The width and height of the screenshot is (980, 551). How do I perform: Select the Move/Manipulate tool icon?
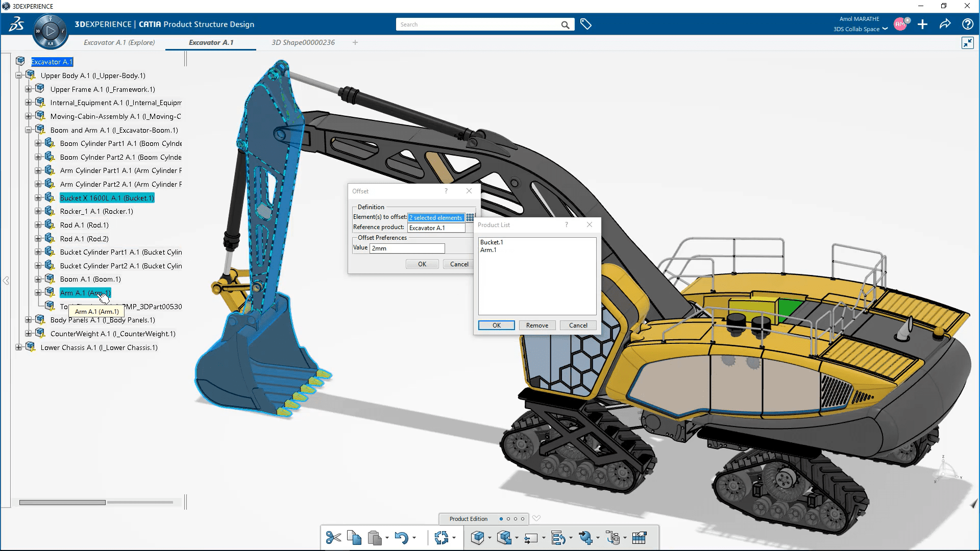[442, 537]
